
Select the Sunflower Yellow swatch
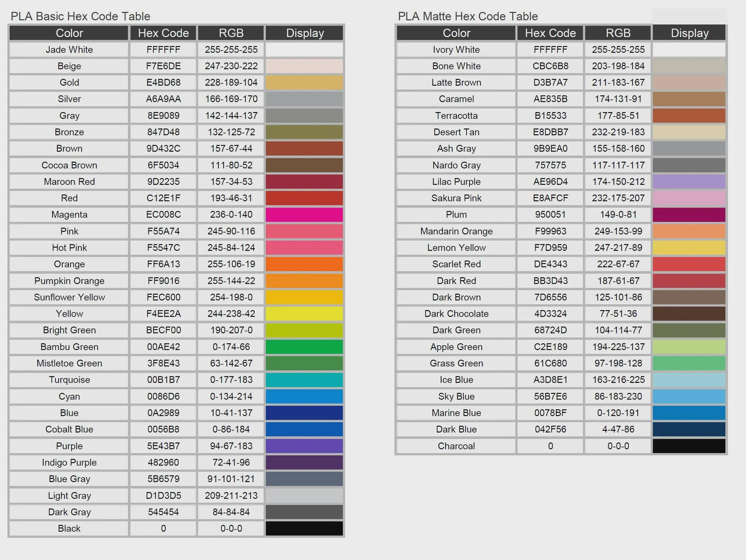coord(305,297)
